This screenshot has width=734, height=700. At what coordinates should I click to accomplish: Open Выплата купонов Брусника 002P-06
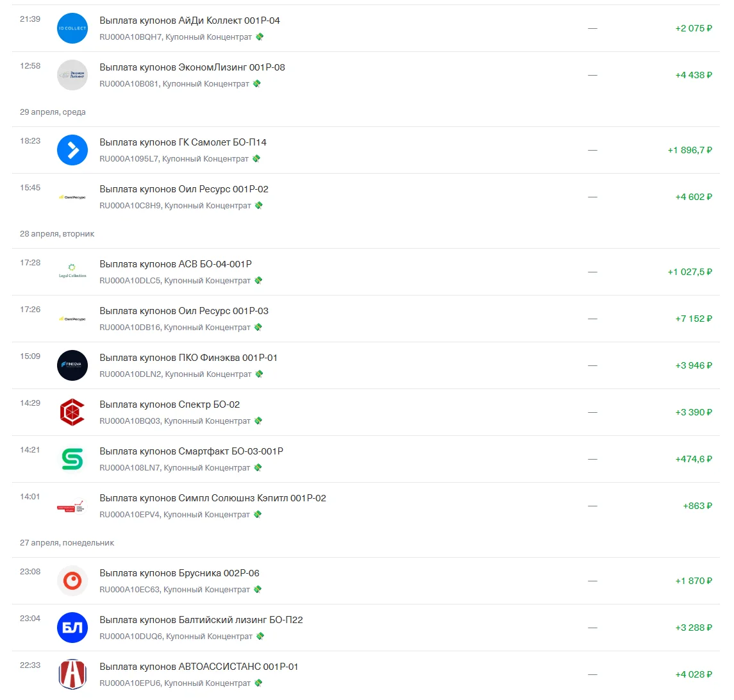(179, 573)
